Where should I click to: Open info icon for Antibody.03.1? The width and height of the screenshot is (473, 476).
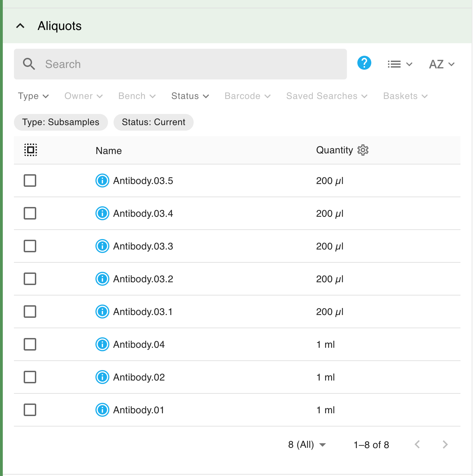[102, 312]
